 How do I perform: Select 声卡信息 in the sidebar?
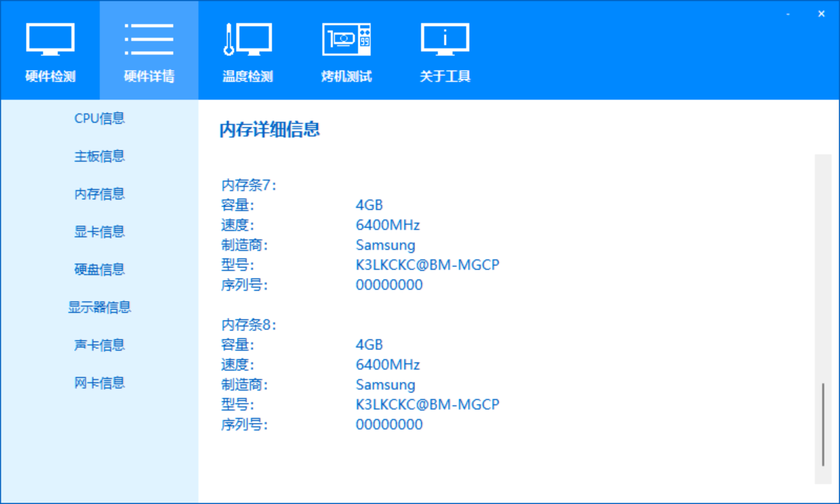click(99, 345)
